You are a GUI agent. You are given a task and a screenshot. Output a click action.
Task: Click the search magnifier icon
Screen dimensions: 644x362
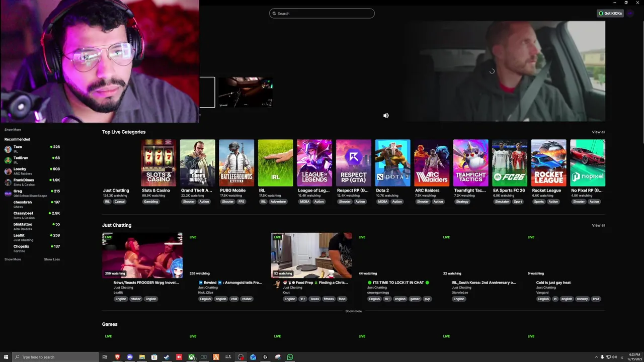pyautogui.click(x=274, y=14)
